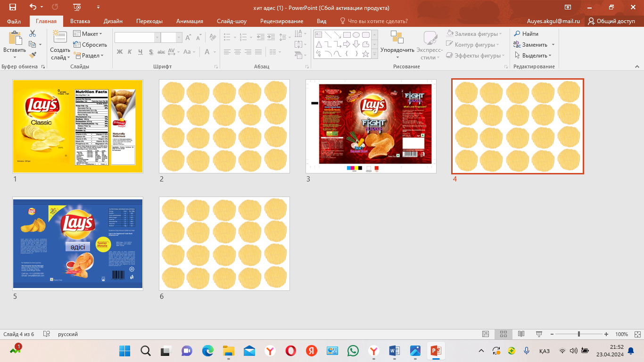Check spelling via status bar icon

[x=47, y=334]
